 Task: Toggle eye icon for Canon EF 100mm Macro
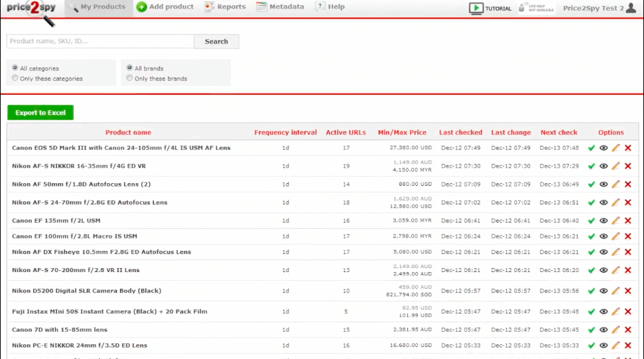tap(604, 236)
